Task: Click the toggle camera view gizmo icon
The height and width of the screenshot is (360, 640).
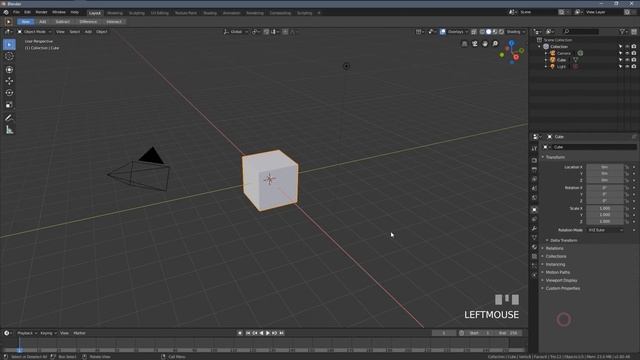Action: click(x=475, y=44)
